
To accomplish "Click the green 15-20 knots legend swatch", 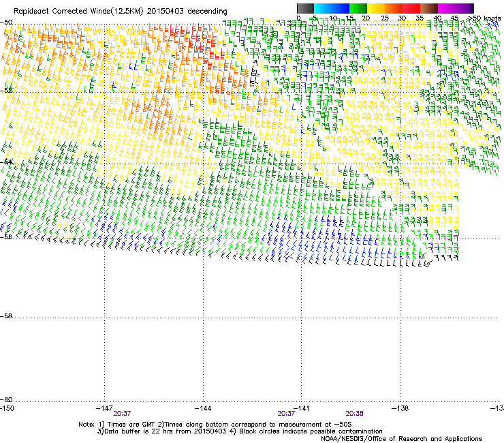I will pos(358,8).
